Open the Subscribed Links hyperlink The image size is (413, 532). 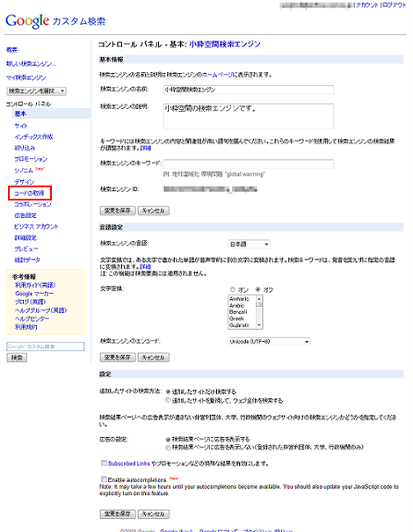pyautogui.click(x=129, y=463)
